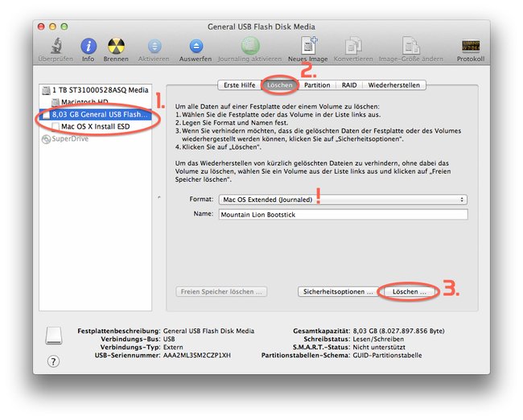Click the Nicht unterstützt S.M.A.R.T. value
This screenshot has height=420, width=523.
point(379,348)
